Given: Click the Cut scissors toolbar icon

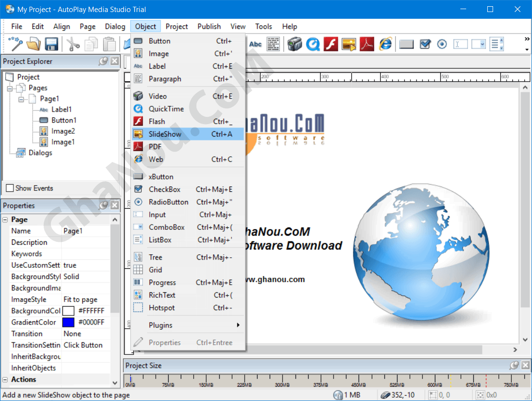Looking at the screenshot, I should point(73,44).
